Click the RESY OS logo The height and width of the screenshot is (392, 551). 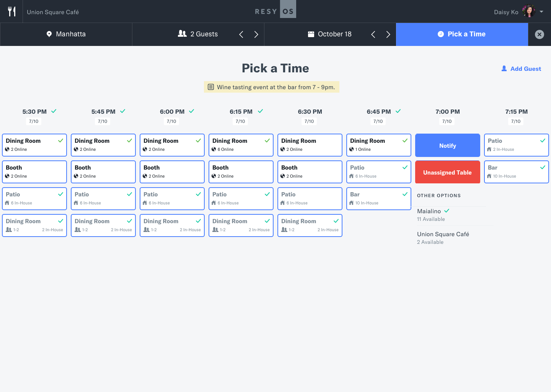click(x=275, y=10)
